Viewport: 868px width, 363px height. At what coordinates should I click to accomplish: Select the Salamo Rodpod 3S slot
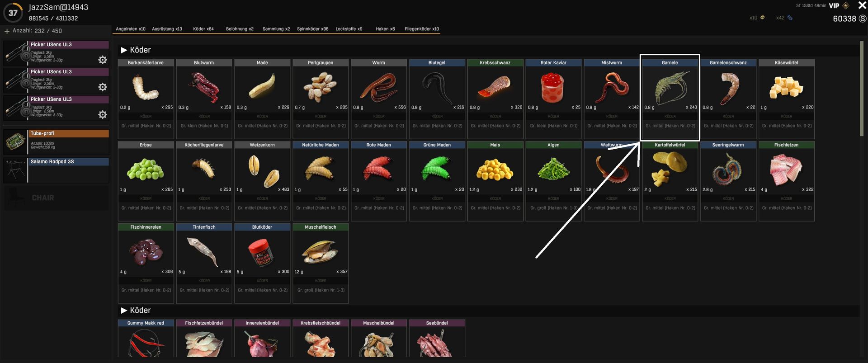(56, 170)
